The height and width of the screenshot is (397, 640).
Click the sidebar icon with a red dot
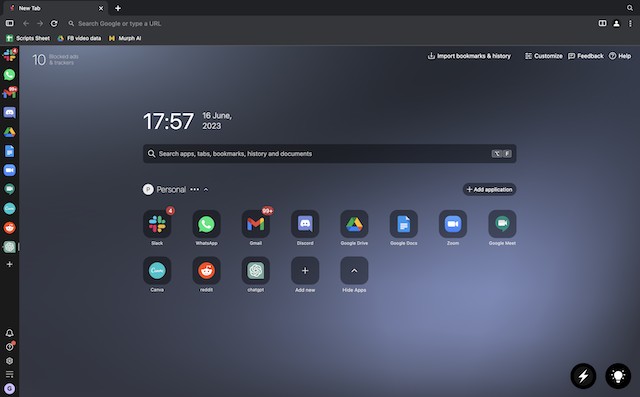tap(9, 347)
